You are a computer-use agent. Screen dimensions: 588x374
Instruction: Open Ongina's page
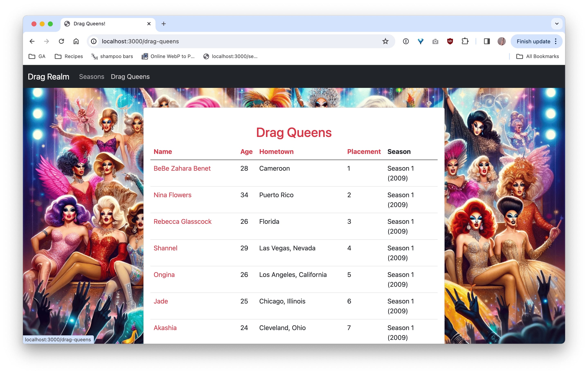point(164,275)
